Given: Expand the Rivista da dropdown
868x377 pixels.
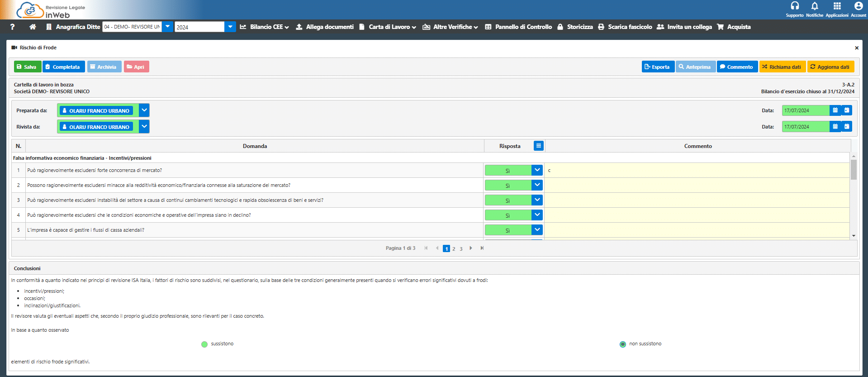Looking at the screenshot, I should tap(144, 126).
